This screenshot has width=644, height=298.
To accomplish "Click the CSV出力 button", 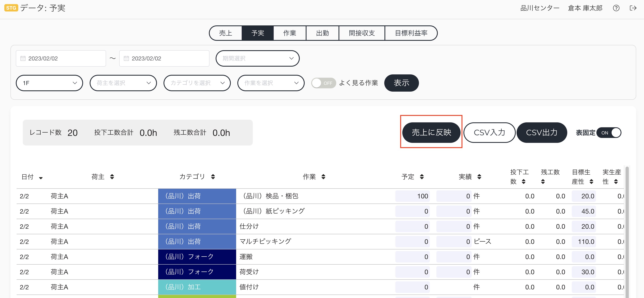I will tap(542, 133).
